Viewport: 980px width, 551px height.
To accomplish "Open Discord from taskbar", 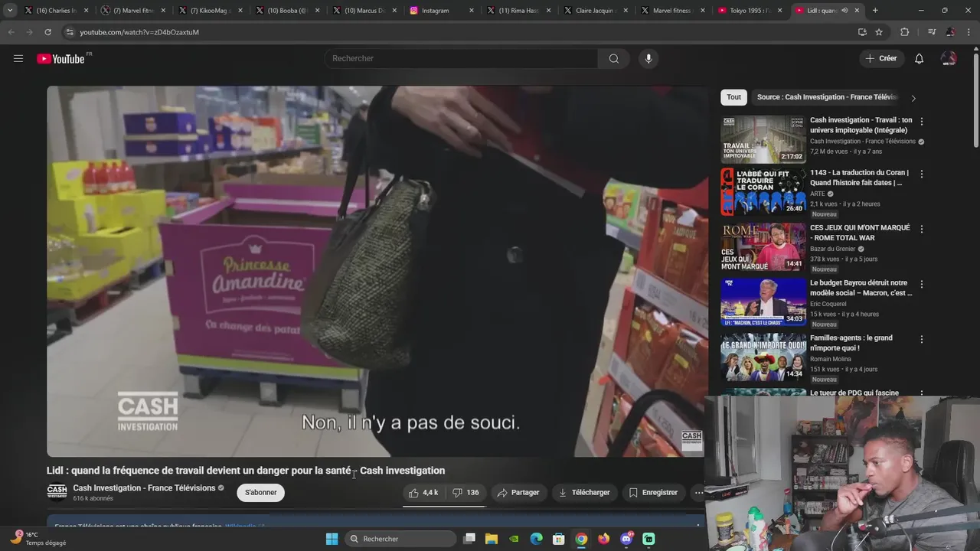I will 626,539.
